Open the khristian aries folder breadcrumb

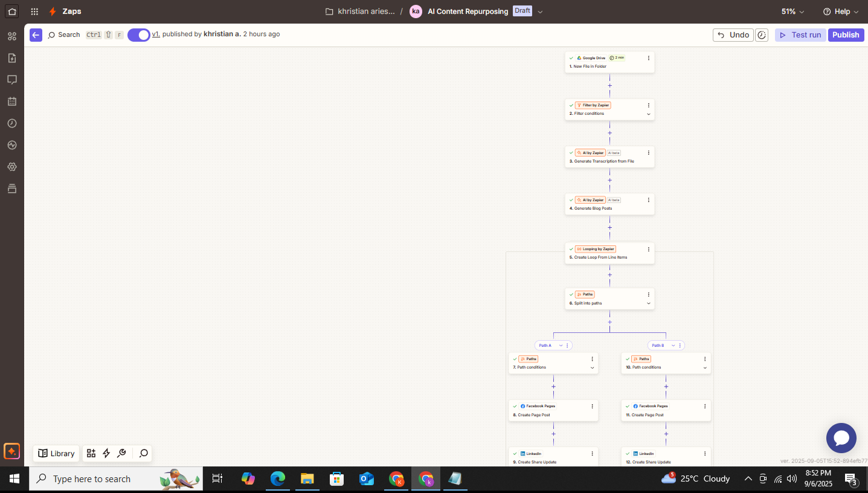coord(360,11)
